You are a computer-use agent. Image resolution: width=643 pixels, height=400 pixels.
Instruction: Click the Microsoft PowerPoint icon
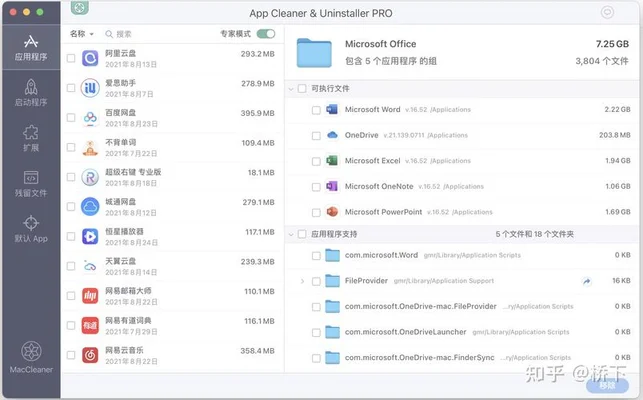(x=332, y=212)
